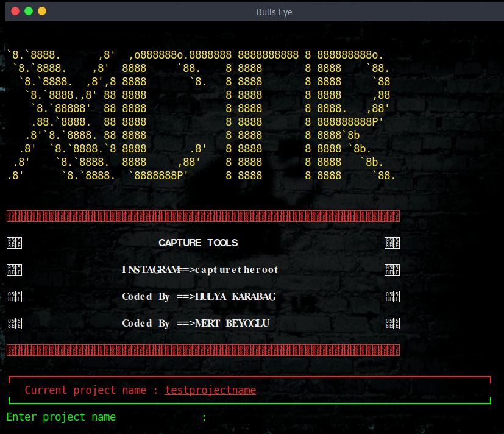Minimize the window with the yellow button

(41, 12)
